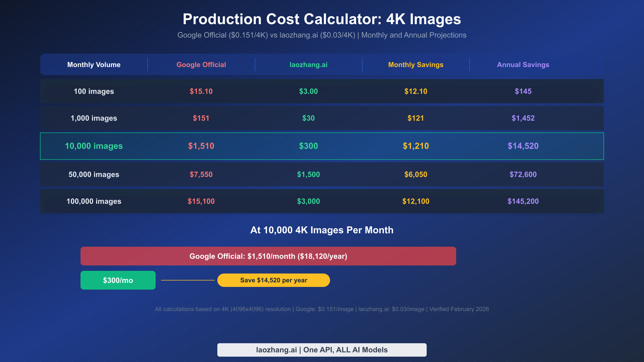Viewport: 644px width, 362px height.
Task: Click the laozhang.ai column header
Action: coord(309,64)
